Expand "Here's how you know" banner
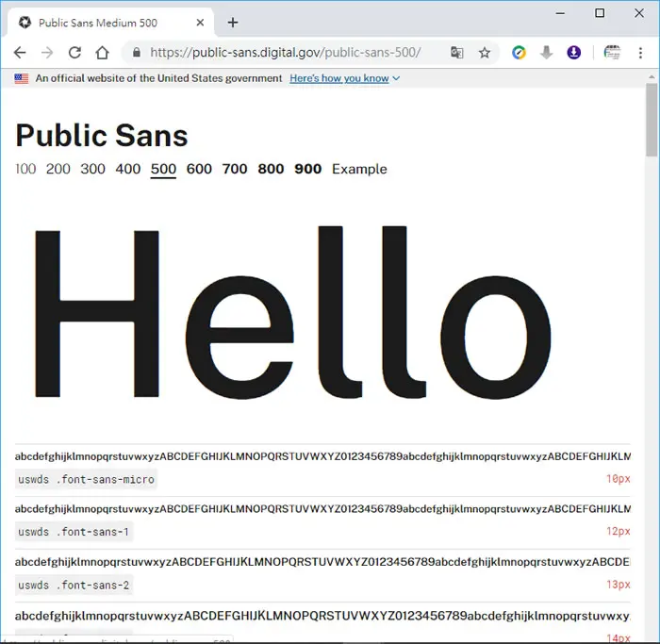This screenshot has width=660, height=644. tap(344, 78)
